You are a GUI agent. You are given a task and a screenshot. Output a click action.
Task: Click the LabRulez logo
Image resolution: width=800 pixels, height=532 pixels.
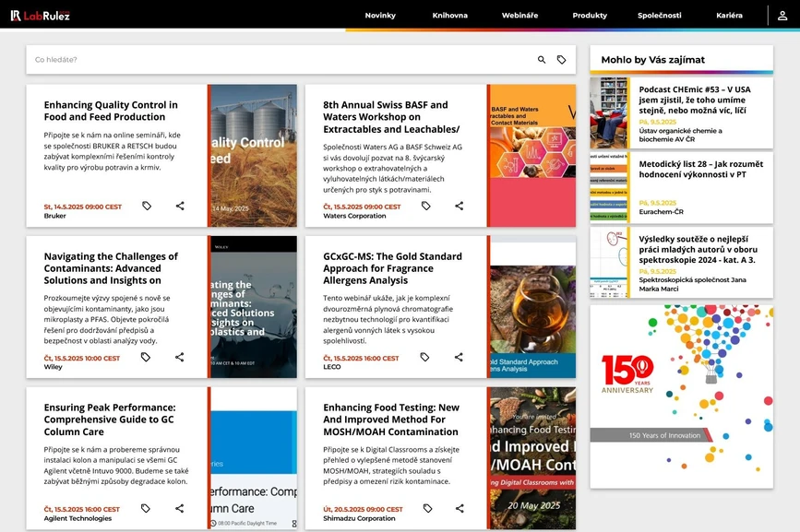tap(40, 16)
